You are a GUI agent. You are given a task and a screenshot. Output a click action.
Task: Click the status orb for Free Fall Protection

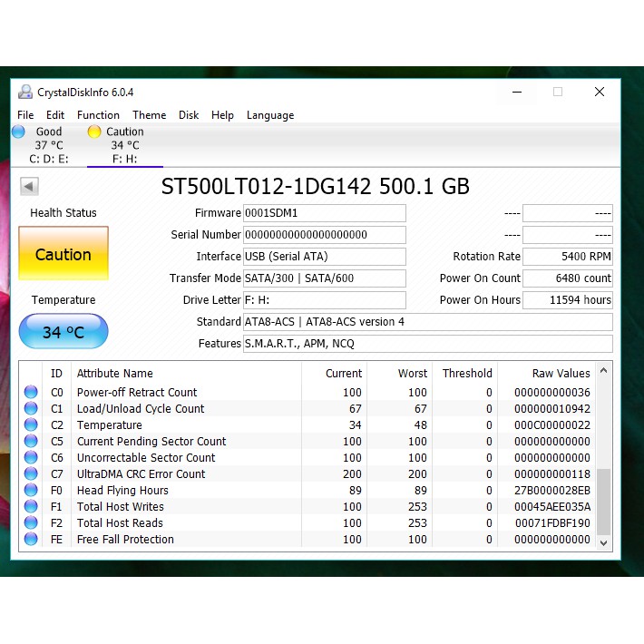31,540
